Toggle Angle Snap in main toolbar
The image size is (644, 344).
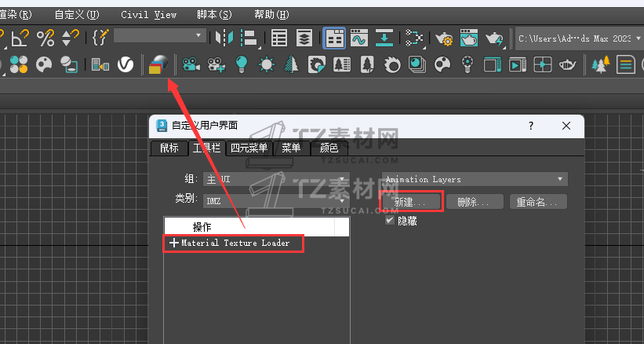tap(20, 38)
